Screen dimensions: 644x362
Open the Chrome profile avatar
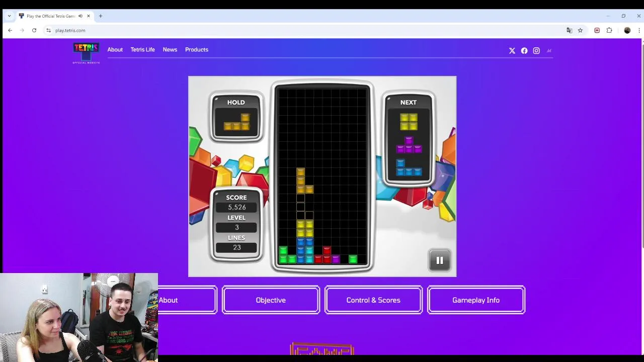627,31
